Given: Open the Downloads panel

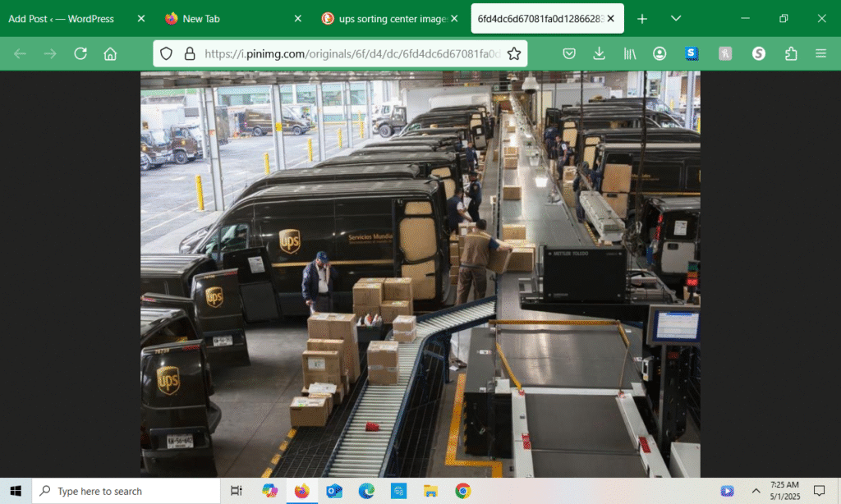Looking at the screenshot, I should pos(599,53).
